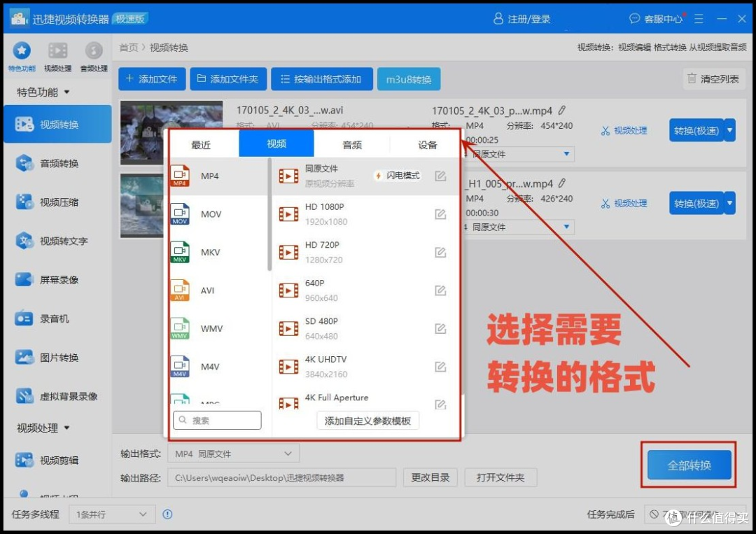Rename output file H1_005_pr...w.mp4 pencil

click(561, 183)
